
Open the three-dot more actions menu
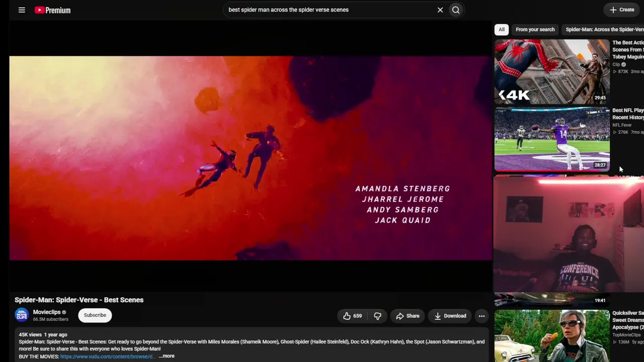point(481,316)
